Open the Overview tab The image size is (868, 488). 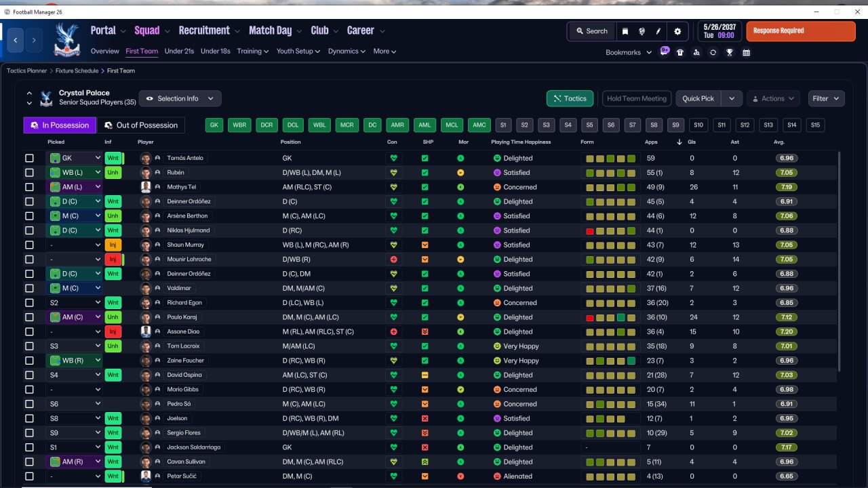coord(105,51)
